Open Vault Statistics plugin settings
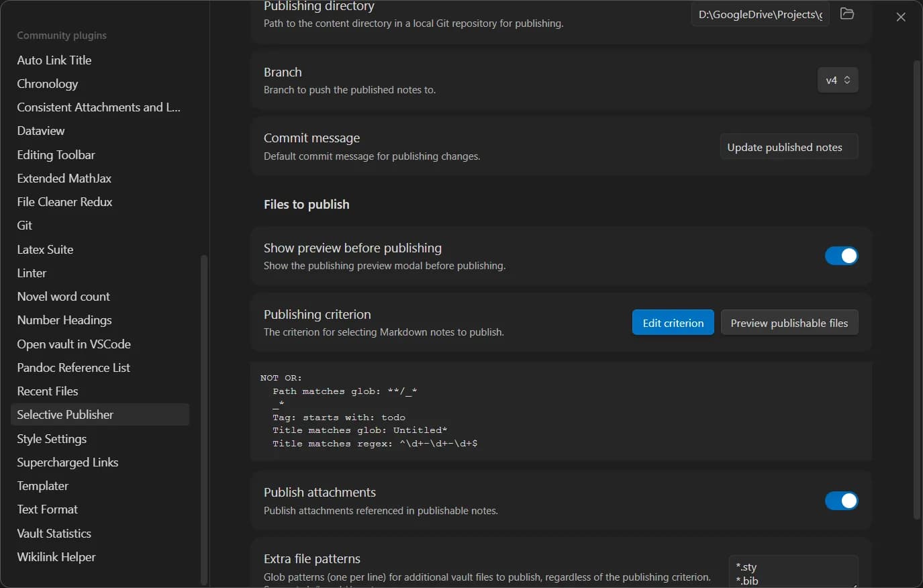The width and height of the screenshot is (923, 588). coord(100,534)
